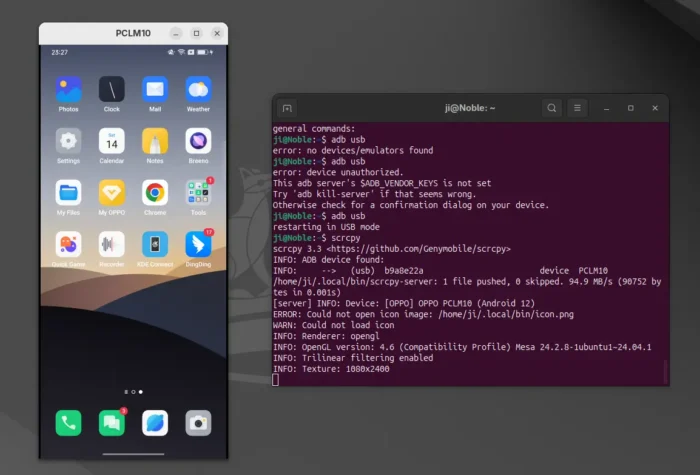Click the phone home page indicator dots
This screenshot has width=700, height=475.
tap(133, 392)
